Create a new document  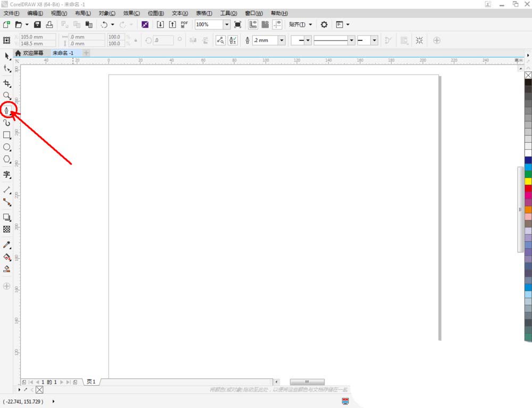[6, 25]
